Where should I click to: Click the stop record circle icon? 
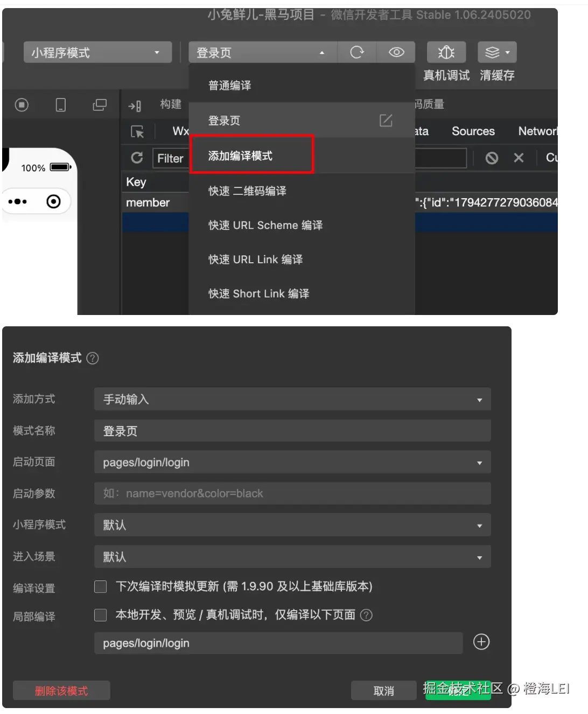22,104
